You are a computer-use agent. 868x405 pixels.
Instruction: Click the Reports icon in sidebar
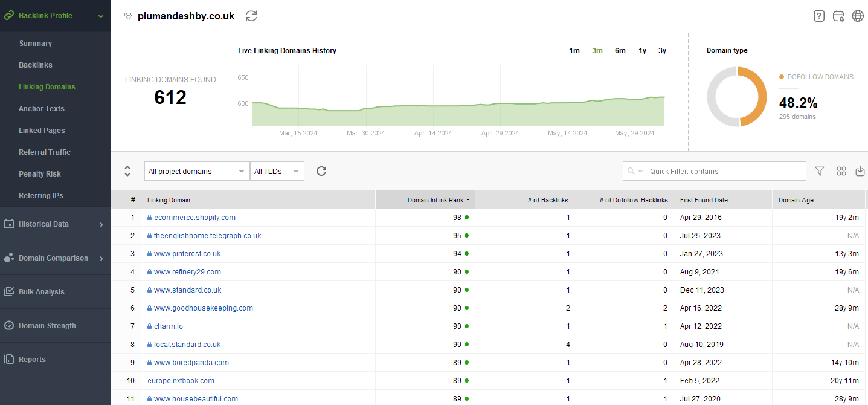[x=9, y=359]
